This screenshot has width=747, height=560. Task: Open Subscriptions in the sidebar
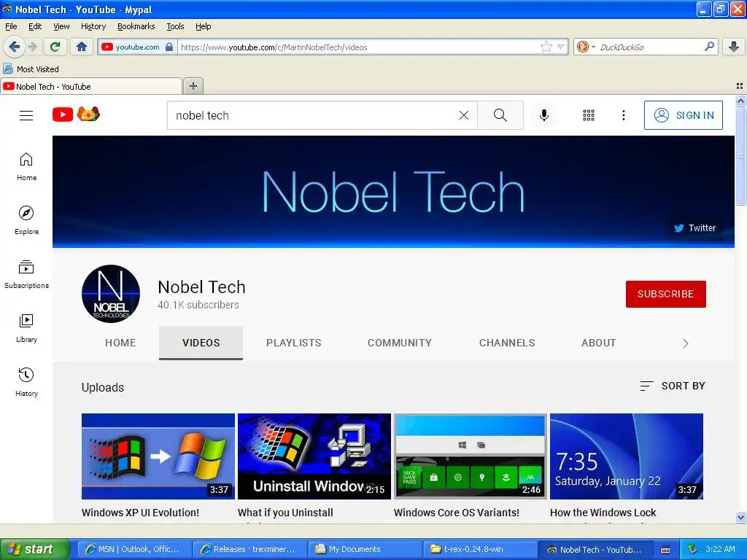coord(27,274)
